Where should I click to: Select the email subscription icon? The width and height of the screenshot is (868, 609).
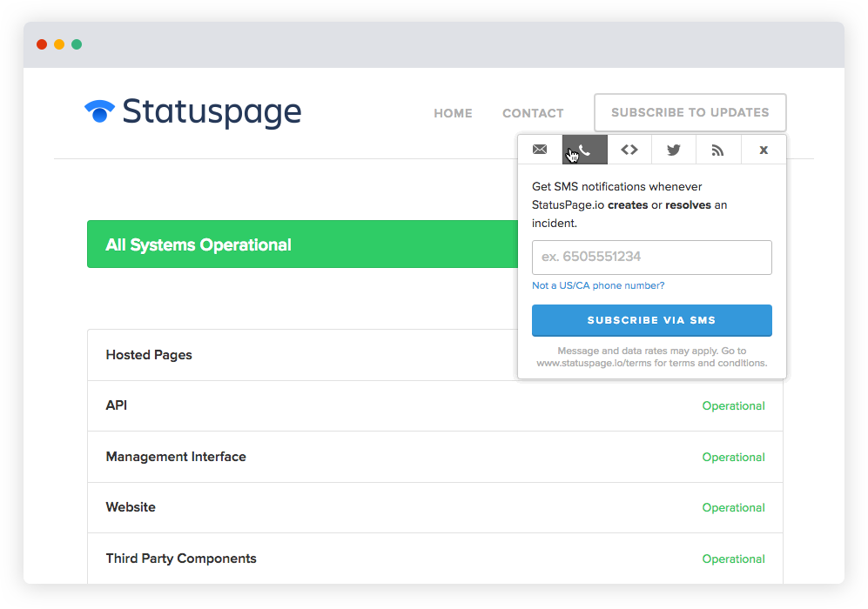pyautogui.click(x=540, y=150)
